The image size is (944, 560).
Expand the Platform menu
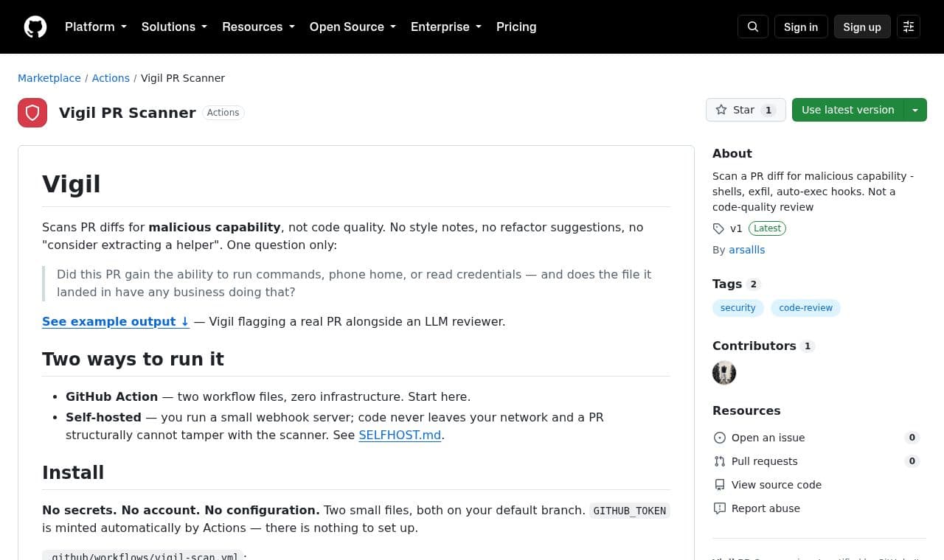[96, 27]
